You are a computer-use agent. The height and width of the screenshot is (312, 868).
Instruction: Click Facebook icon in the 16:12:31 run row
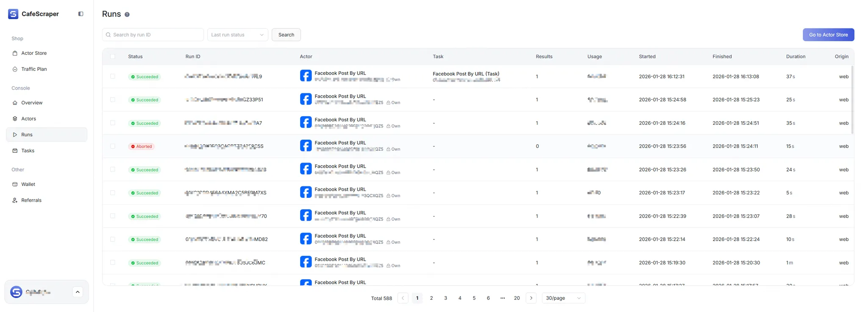click(306, 76)
